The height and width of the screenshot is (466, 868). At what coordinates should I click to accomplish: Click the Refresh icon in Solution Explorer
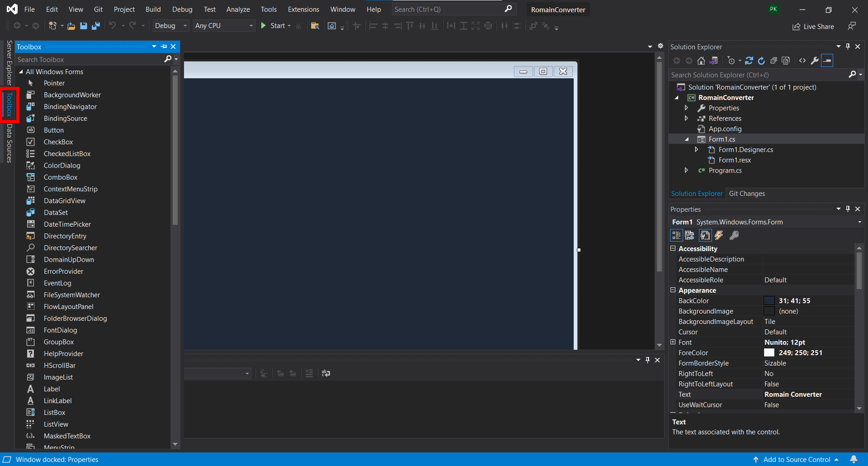coord(761,61)
